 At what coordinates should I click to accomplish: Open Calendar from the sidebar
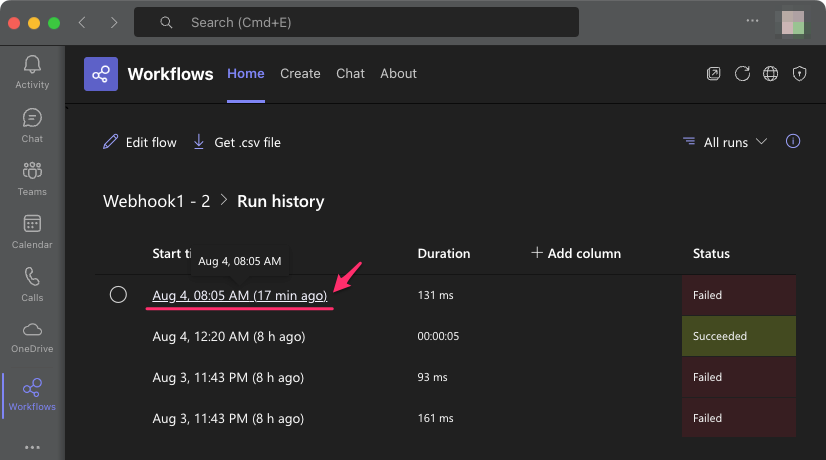click(x=32, y=232)
